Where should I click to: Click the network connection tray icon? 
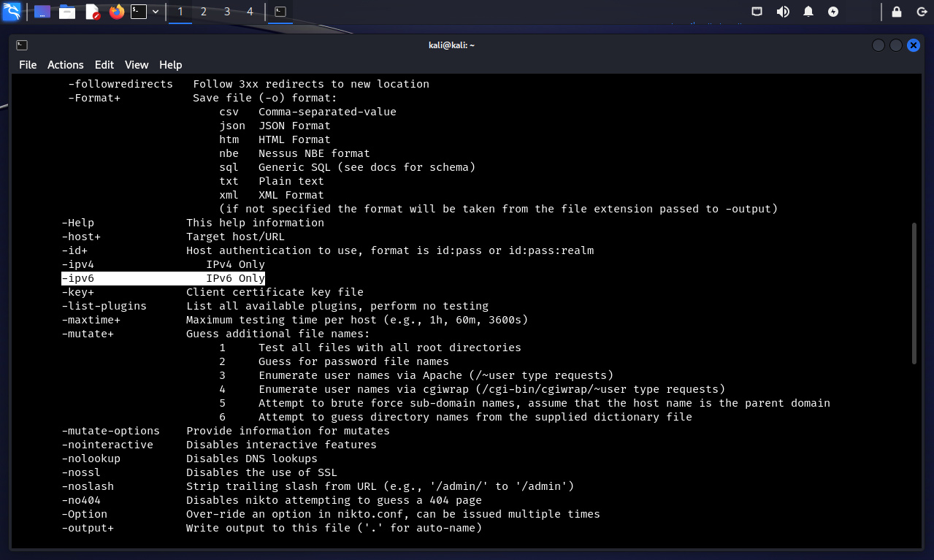758,12
